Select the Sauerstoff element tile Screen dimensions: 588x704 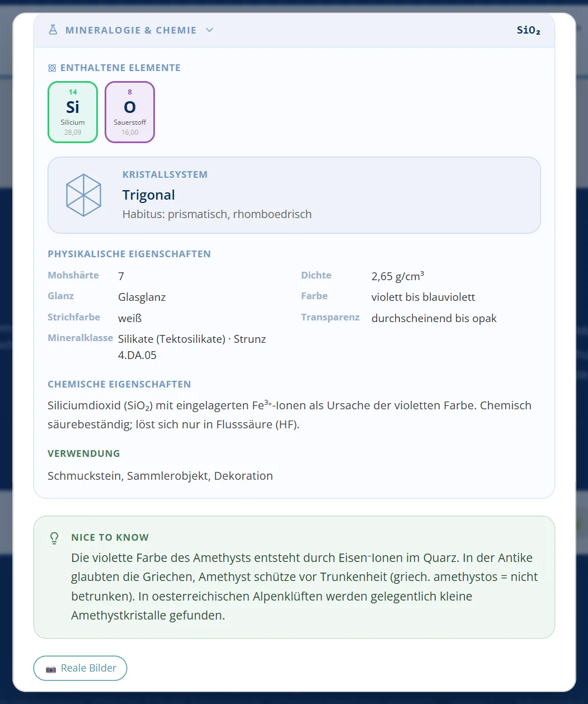(x=130, y=112)
